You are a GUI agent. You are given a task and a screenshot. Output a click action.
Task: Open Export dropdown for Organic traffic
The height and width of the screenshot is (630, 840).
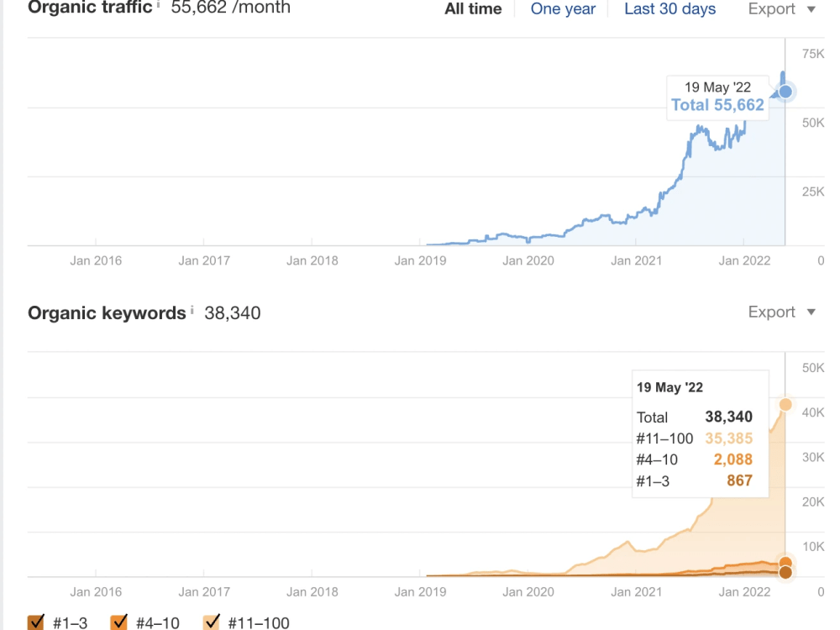[781, 8]
